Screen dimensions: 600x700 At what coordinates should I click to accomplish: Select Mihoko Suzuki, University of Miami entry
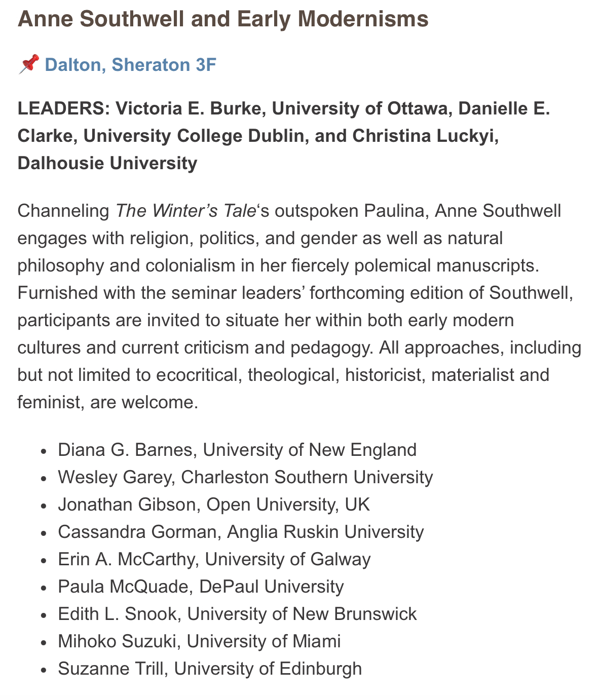(199, 641)
